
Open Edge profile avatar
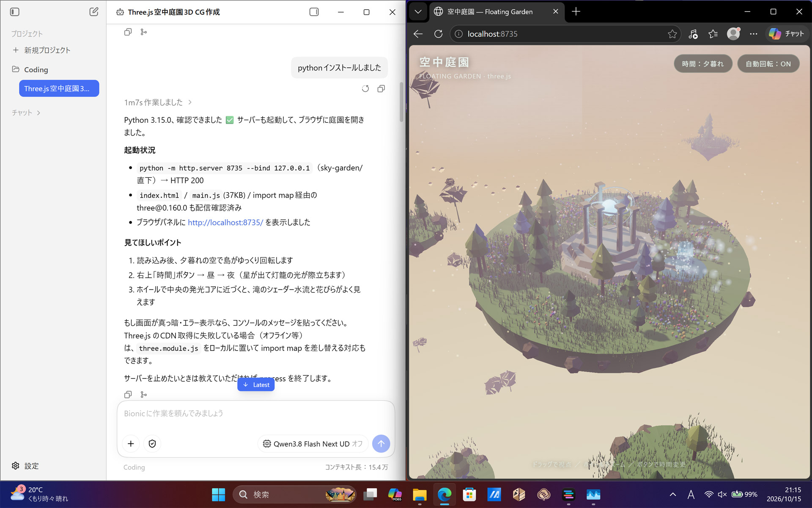pos(733,34)
